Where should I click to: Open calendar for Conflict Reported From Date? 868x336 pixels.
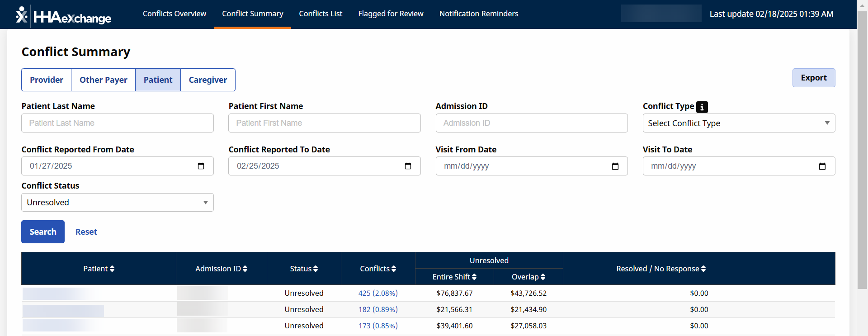[x=201, y=166]
